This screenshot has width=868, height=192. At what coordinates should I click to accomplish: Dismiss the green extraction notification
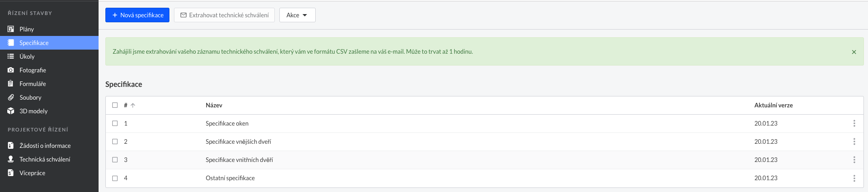(854, 52)
